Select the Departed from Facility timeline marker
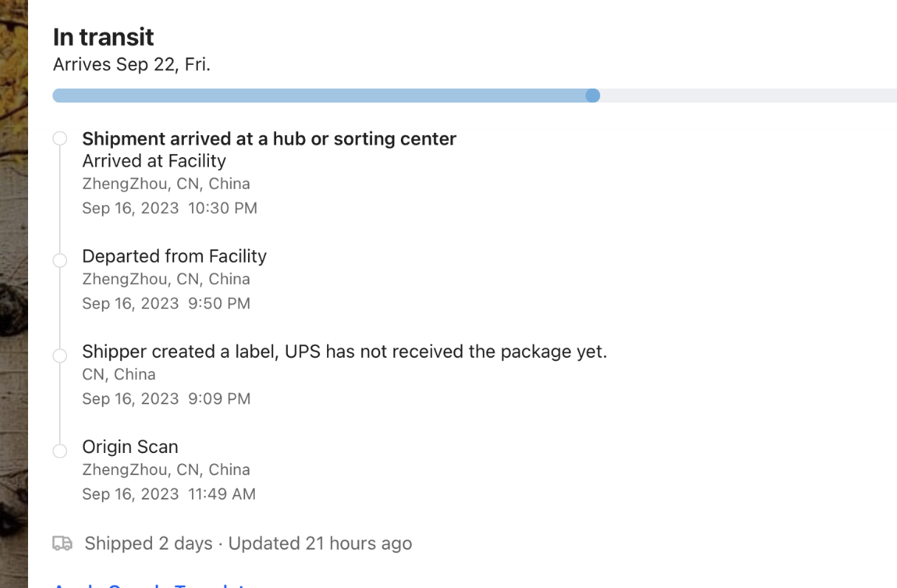897x588 pixels. pyautogui.click(x=60, y=260)
